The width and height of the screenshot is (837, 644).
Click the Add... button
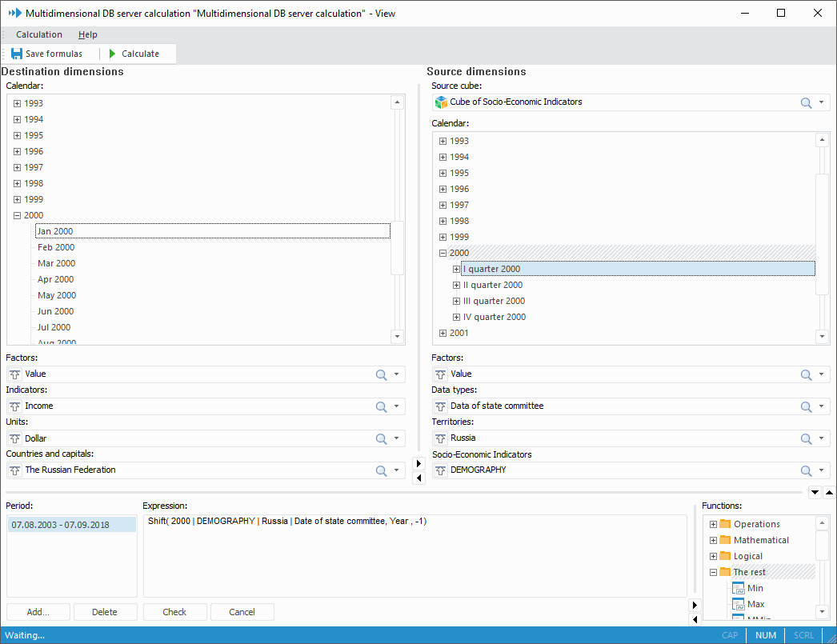point(38,612)
